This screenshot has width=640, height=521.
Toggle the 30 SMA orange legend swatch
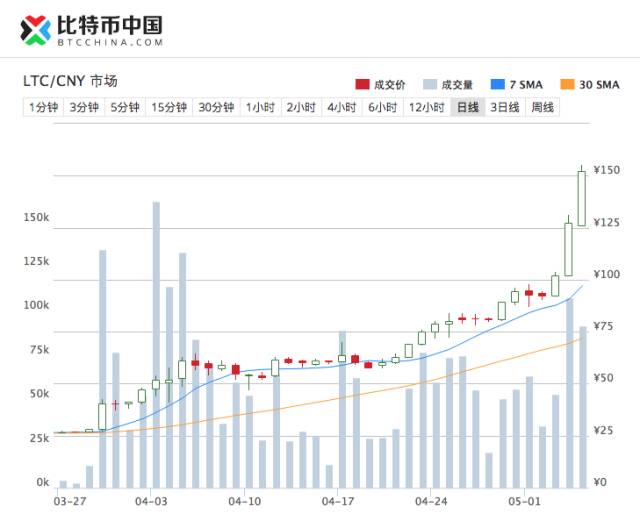coord(568,85)
